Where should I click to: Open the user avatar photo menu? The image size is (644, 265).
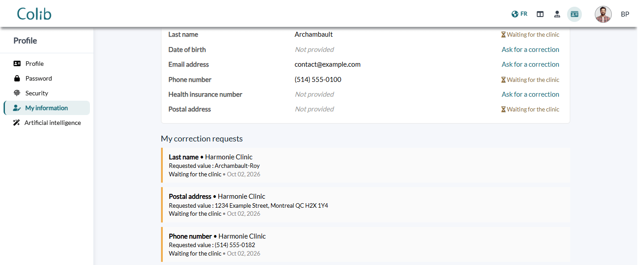pyautogui.click(x=603, y=14)
